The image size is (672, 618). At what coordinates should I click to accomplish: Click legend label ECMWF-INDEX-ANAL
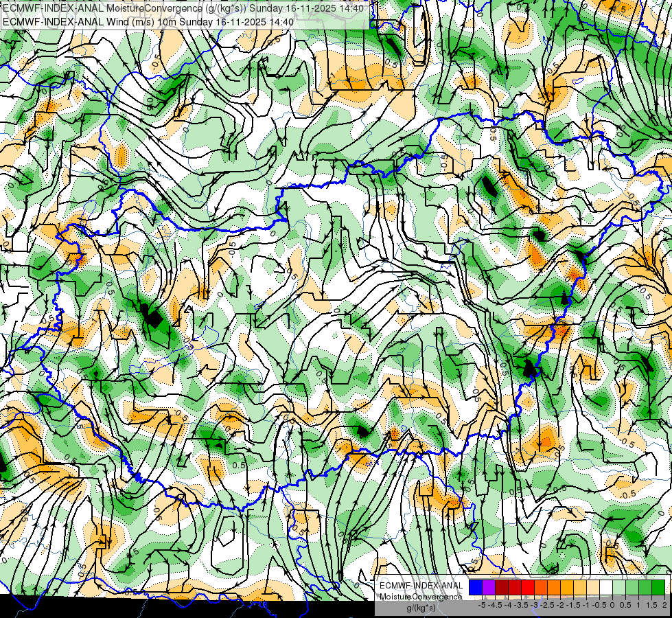(421, 586)
